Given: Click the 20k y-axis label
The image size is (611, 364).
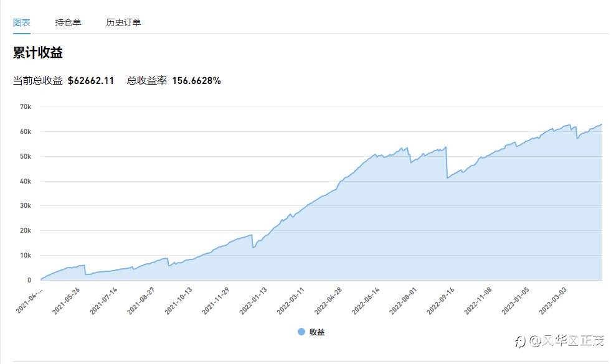Looking at the screenshot, I should [x=26, y=230].
